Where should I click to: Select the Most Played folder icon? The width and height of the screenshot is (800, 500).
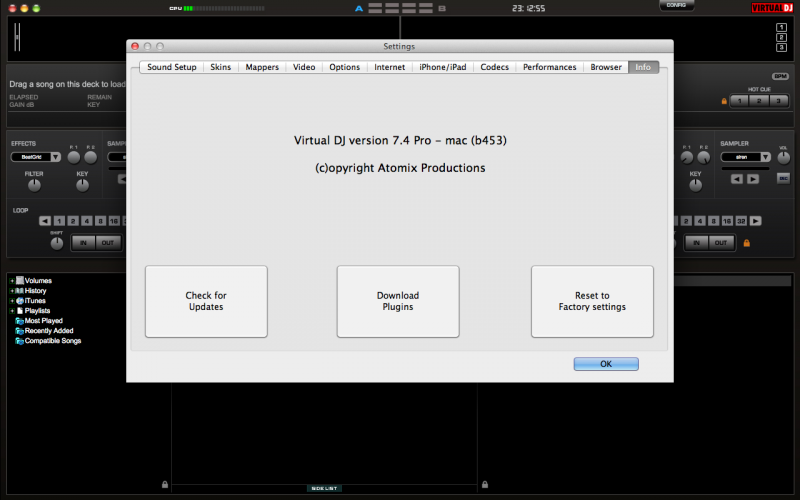coord(19,321)
